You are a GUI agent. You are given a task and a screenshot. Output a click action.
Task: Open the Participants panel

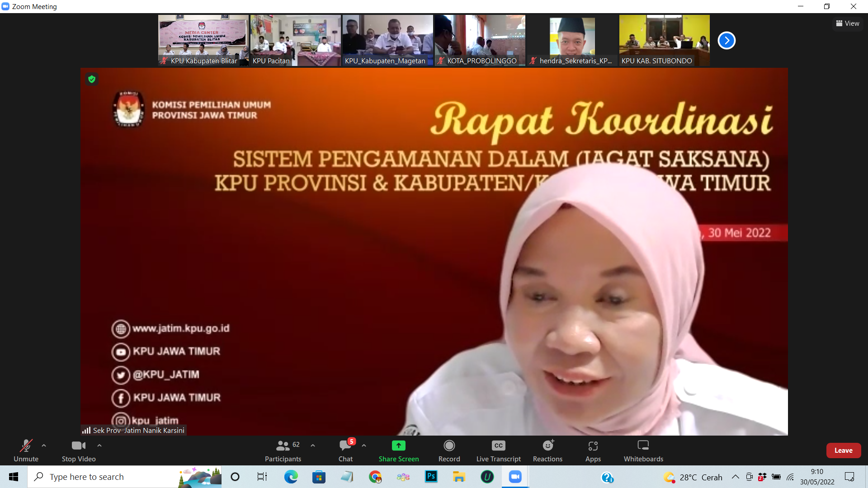click(283, 450)
